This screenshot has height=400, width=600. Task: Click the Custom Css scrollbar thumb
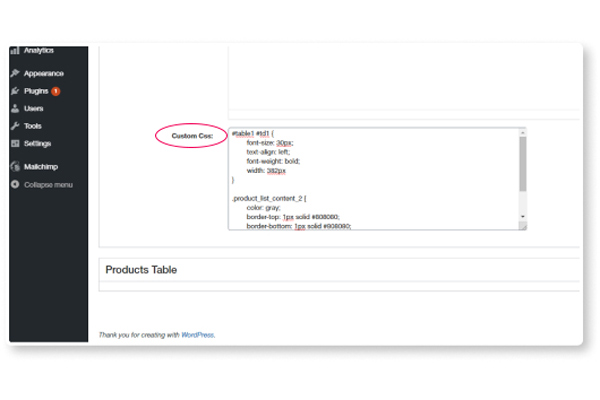522,163
